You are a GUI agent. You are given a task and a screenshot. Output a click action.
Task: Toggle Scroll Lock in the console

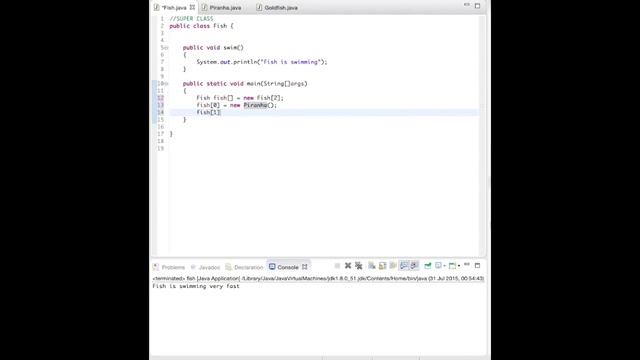click(x=382, y=266)
